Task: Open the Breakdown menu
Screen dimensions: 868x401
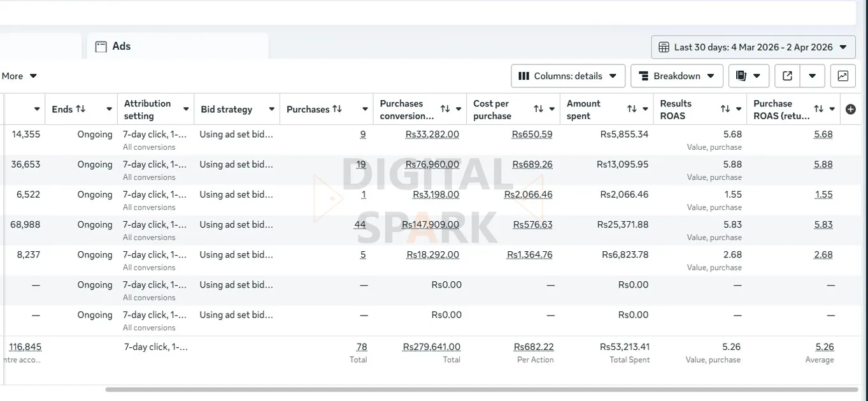Action: coord(676,76)
